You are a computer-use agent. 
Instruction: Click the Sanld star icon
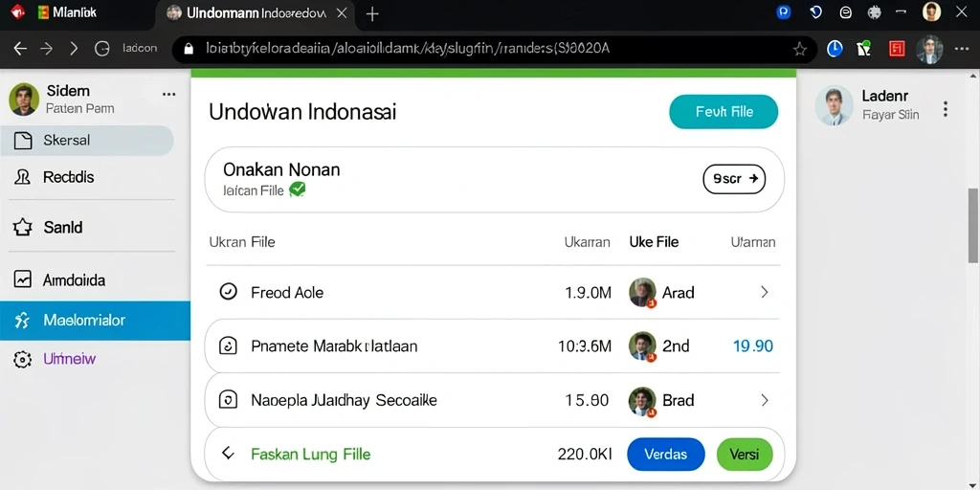[23, 228]
